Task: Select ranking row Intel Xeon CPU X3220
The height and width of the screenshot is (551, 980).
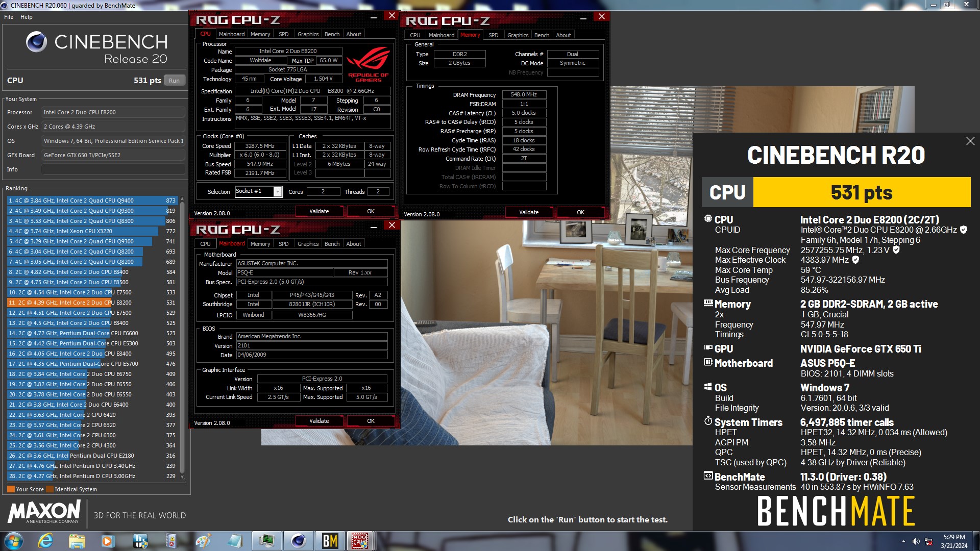Action: click(92, 231)
